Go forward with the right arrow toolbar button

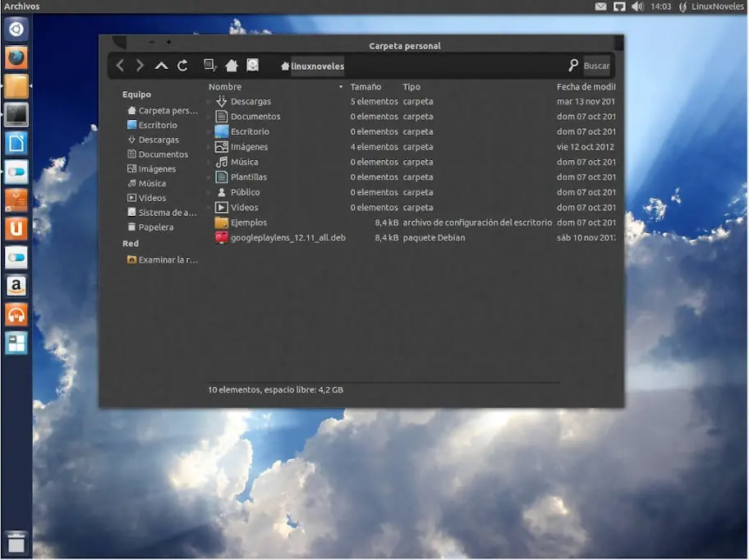pos(140,66)
